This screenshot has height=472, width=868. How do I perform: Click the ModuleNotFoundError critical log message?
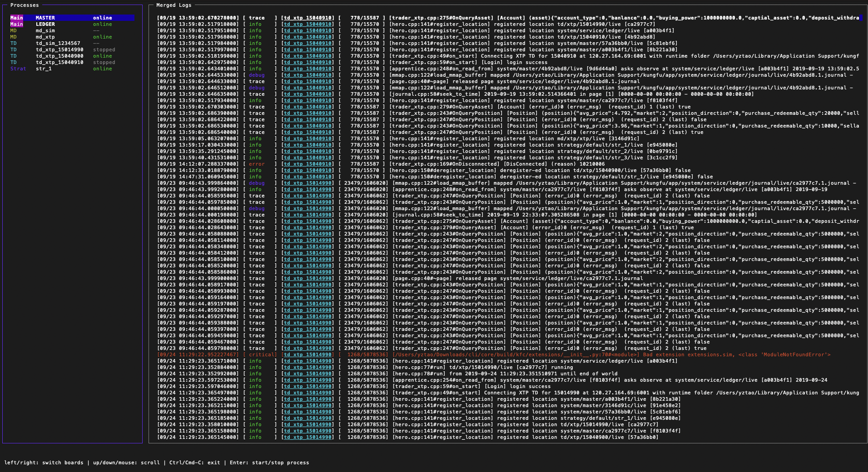(x=611, y=354)
